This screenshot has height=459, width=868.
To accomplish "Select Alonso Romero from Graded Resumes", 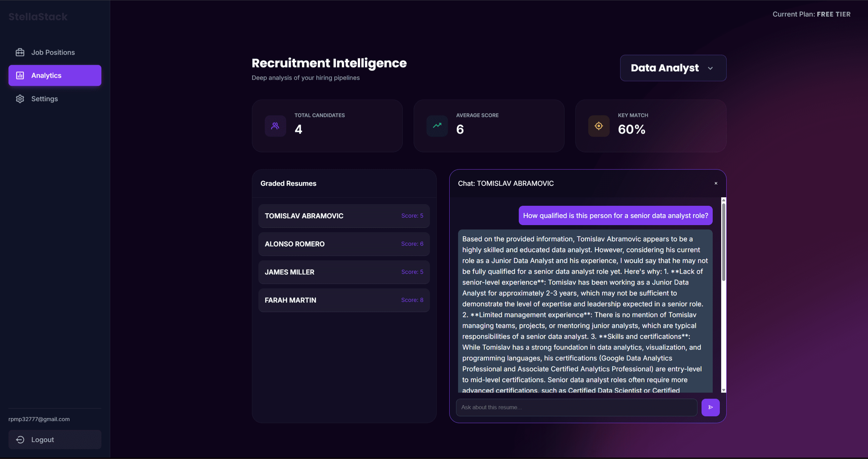I will [343, 244].
